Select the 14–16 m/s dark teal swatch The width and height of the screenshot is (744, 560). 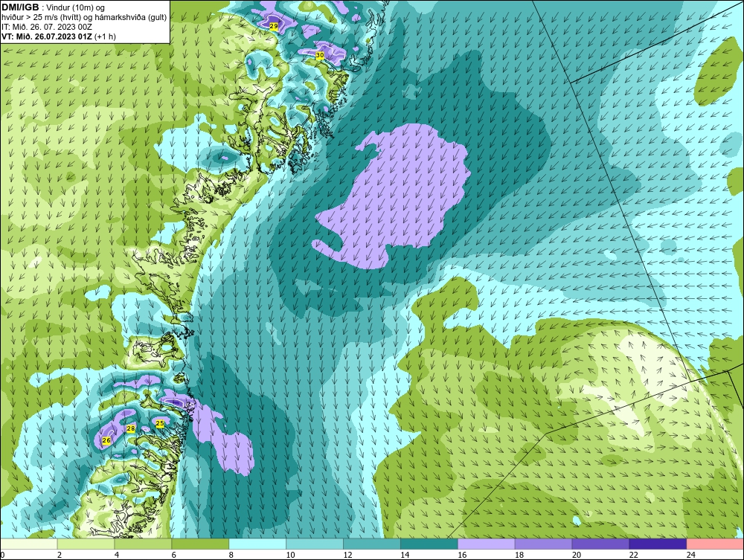tap(429, 544)
